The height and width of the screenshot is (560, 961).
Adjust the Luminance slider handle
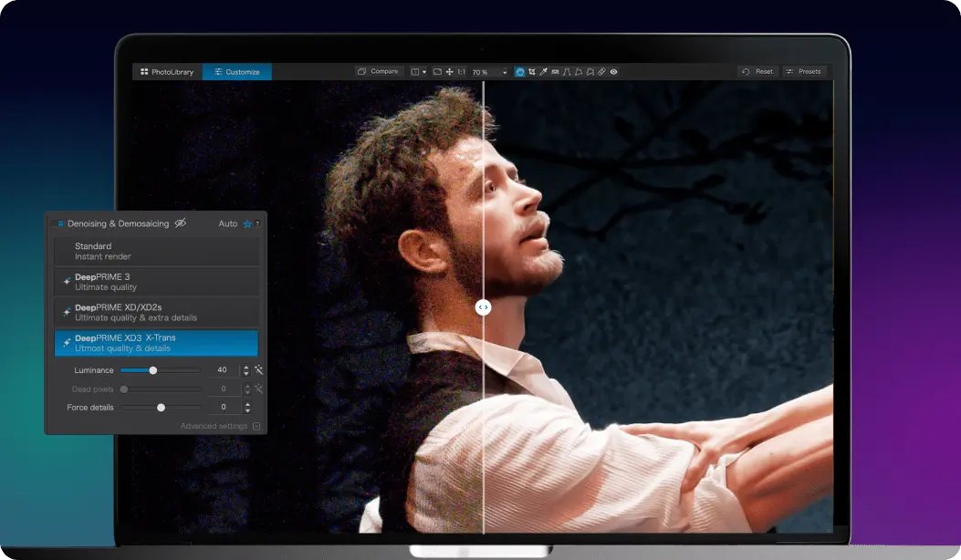coord(153,370)
